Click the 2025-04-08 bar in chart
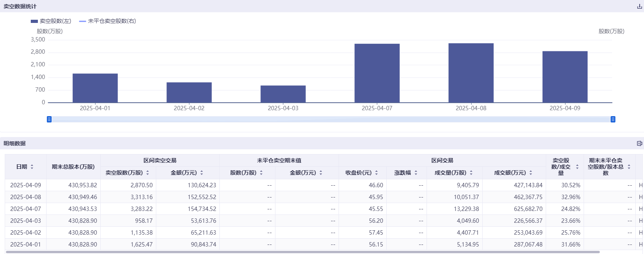This screenshot has width=644, height=254. tap(471, 73)
